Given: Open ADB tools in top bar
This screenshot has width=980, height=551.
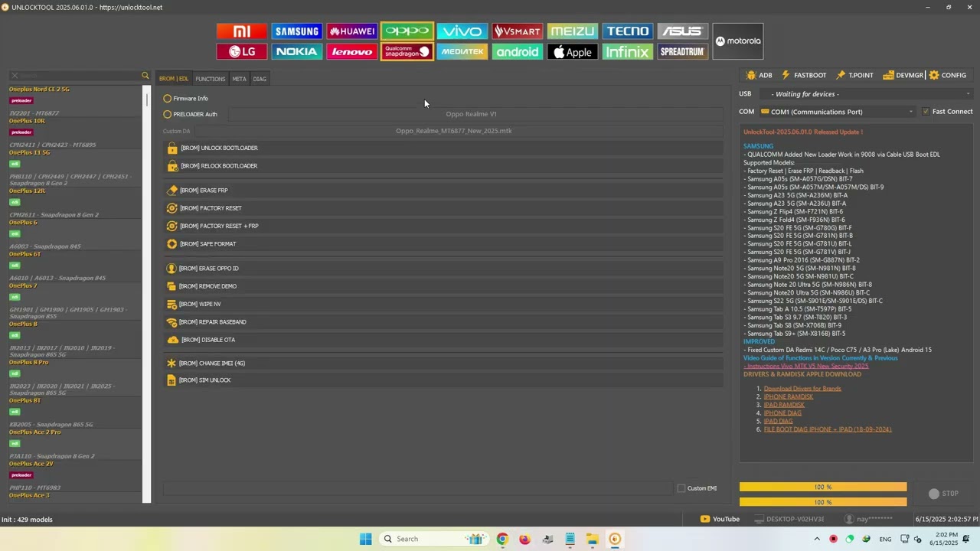Looking at the screenshot, I should [x=759, y=75].
